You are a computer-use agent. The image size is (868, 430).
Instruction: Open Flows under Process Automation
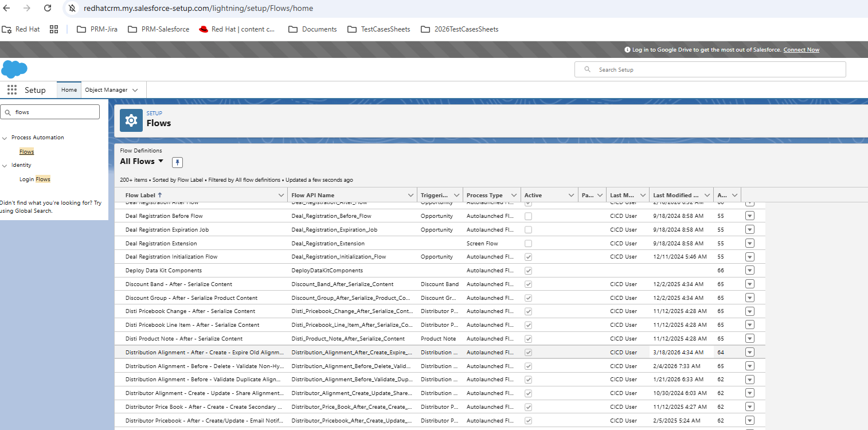[x=26, y=151]
